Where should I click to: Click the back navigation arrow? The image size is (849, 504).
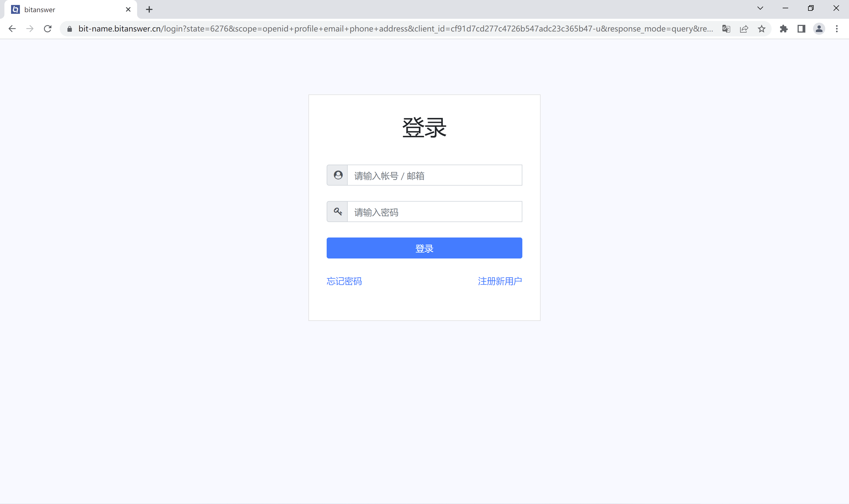pyautogui.click(x=12, y=28)
